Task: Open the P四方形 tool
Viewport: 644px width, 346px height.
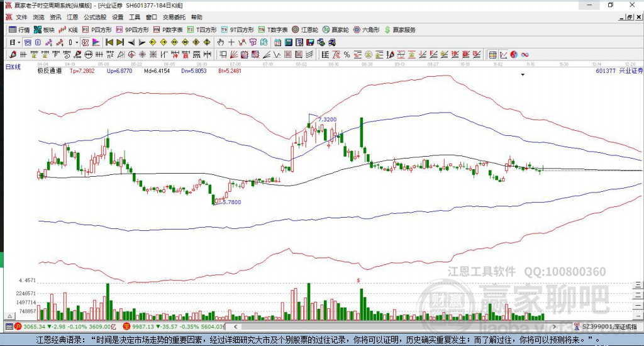Action: [x=97, y=30]
